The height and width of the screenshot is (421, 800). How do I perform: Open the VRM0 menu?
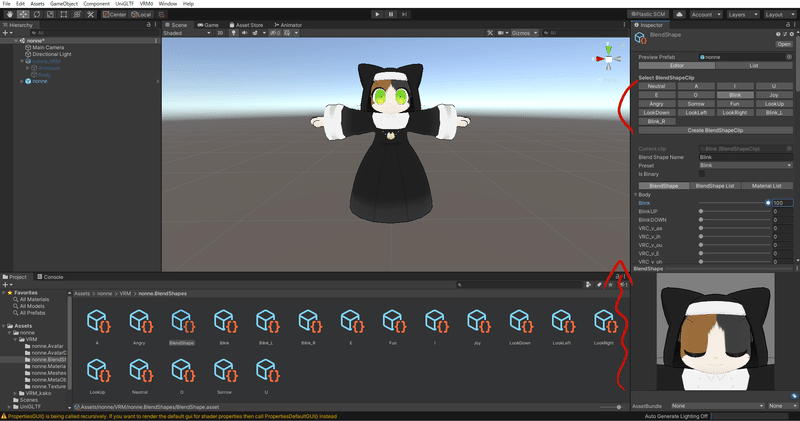pyautogui.click(x=146, y=4)
